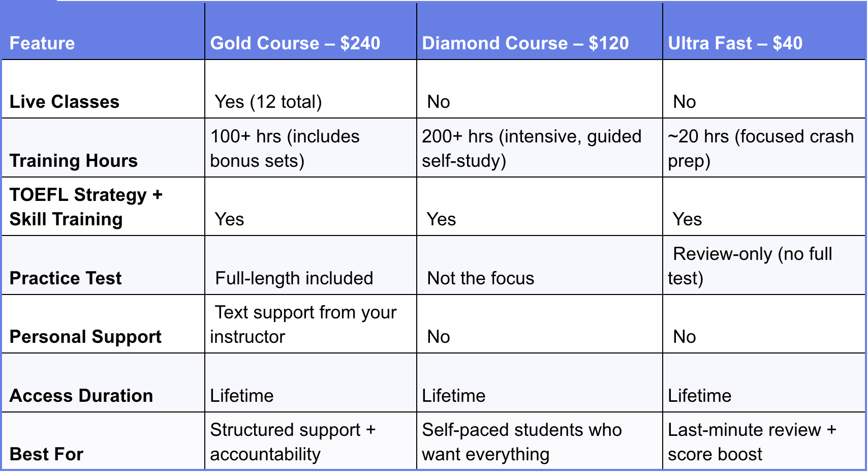The height and width of the screenshot is (472, 868).
Task: Click the Feature column header
Action: pos(42,43)
